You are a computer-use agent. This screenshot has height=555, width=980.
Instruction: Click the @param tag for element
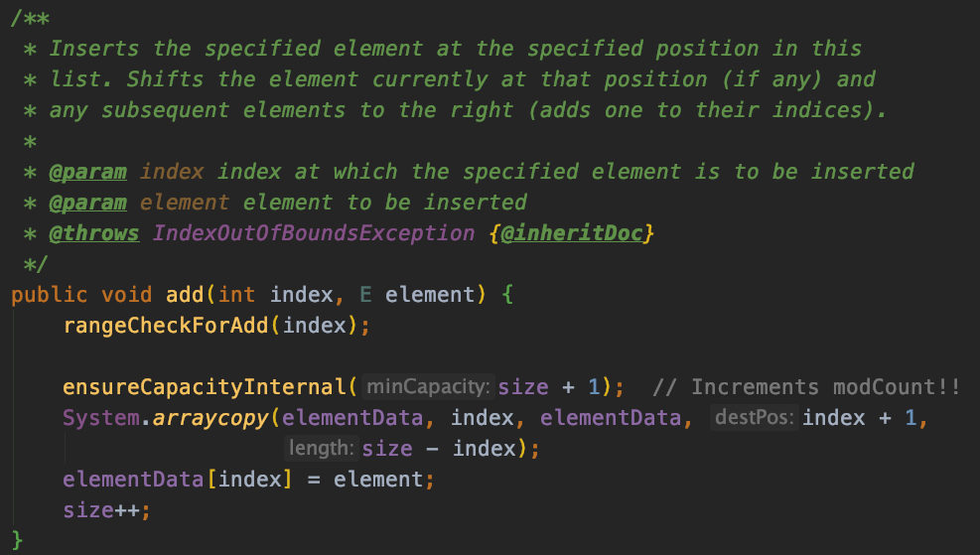point(88,203)
